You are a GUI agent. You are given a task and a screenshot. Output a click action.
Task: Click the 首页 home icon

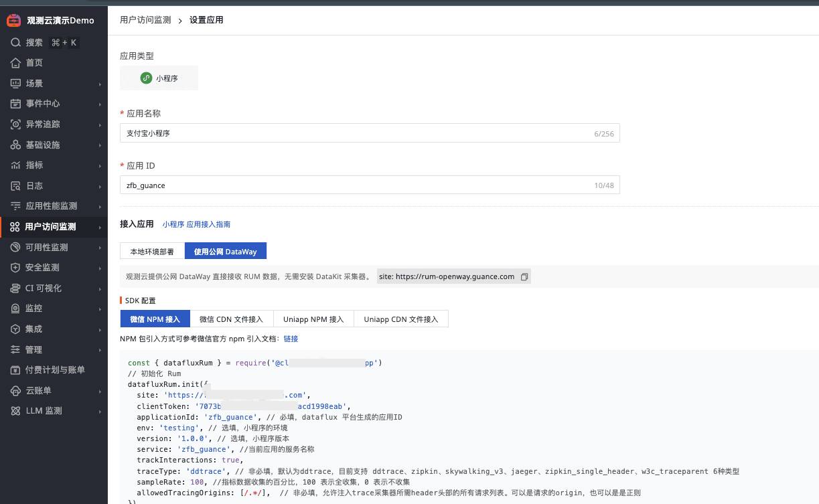click(15, 63)
